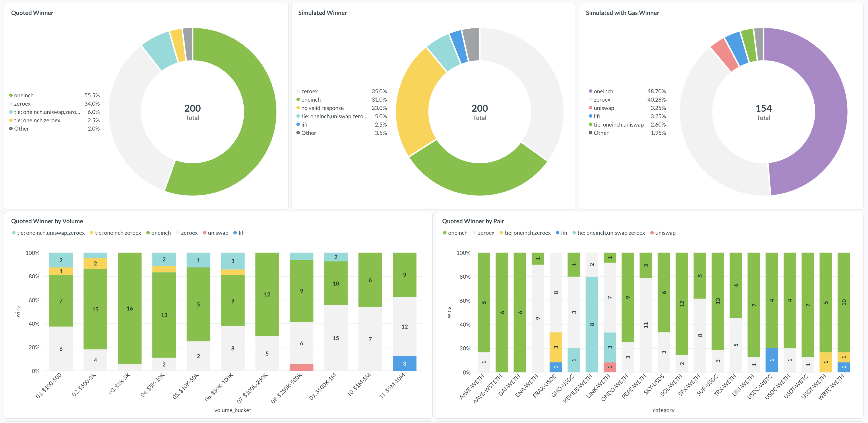Screen dimensions: 868x423
Task: Open the Quoted Winner by Pair title
Action: coord(473,221)
